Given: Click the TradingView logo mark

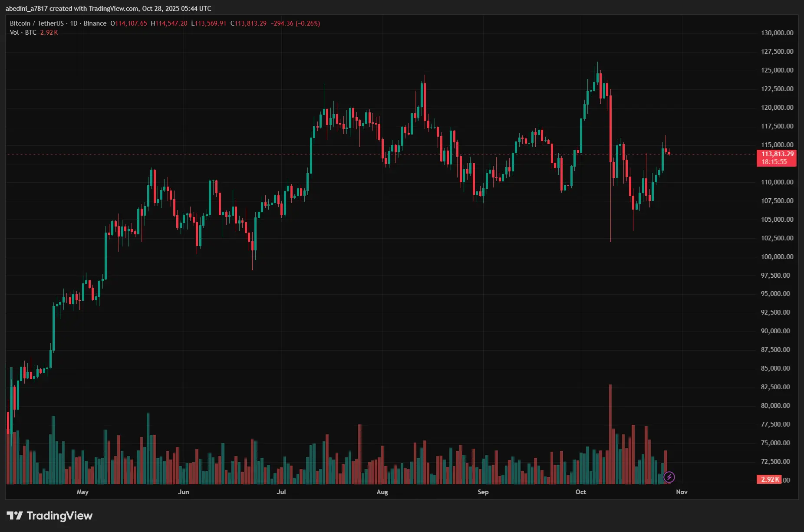Looking at the screenshot, I should coord(15,516).
